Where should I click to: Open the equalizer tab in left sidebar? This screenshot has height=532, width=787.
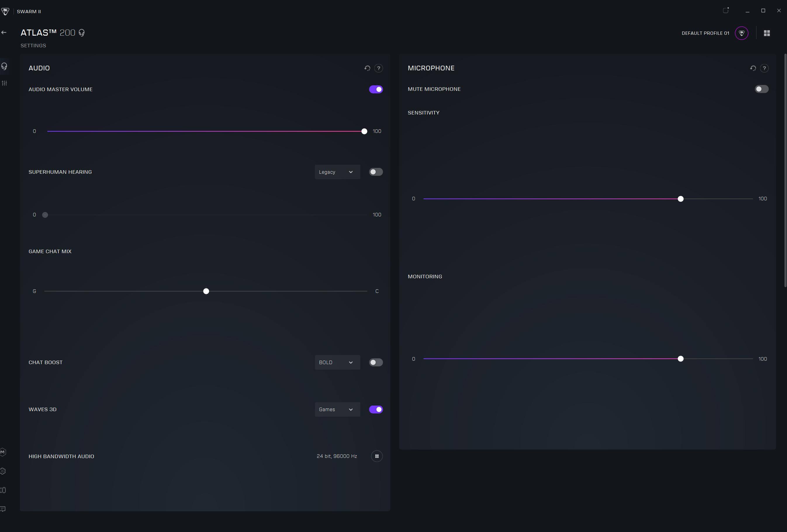4,83
